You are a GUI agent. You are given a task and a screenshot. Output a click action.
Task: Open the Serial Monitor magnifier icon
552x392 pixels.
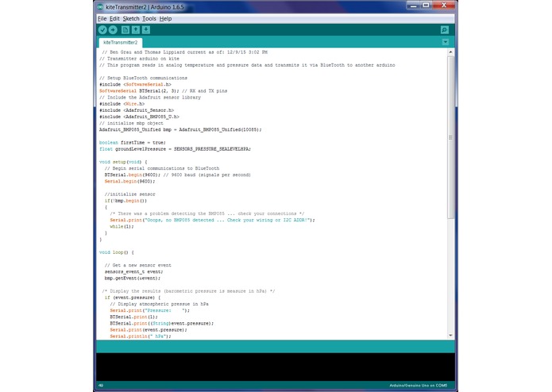[x=445, y=30]
